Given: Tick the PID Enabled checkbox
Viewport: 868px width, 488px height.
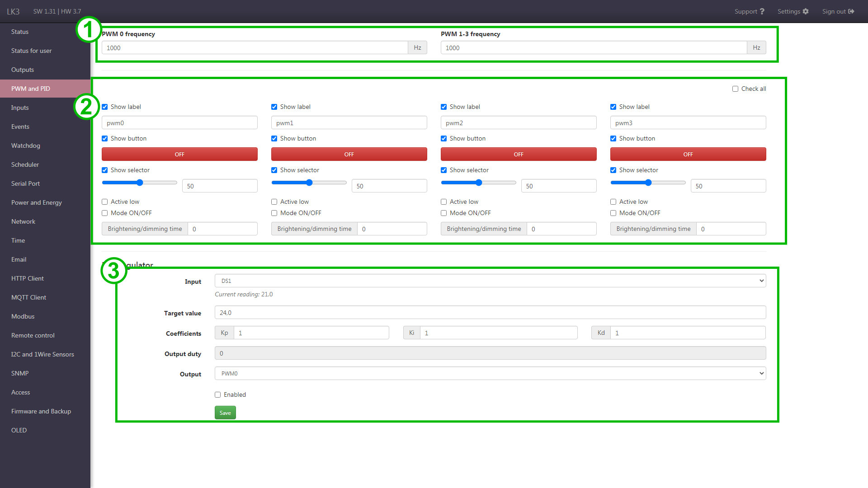Looking at the screenshot, I should click(217, 395).
